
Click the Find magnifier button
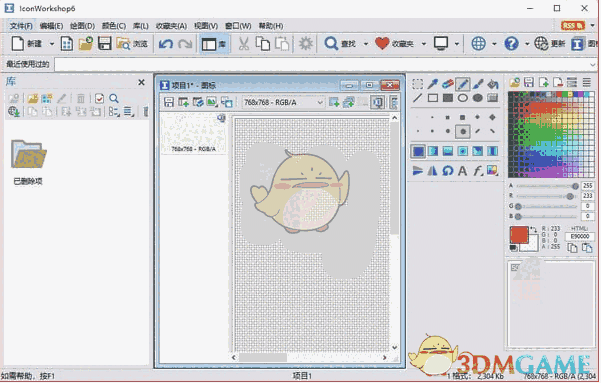tap(340, 44)
